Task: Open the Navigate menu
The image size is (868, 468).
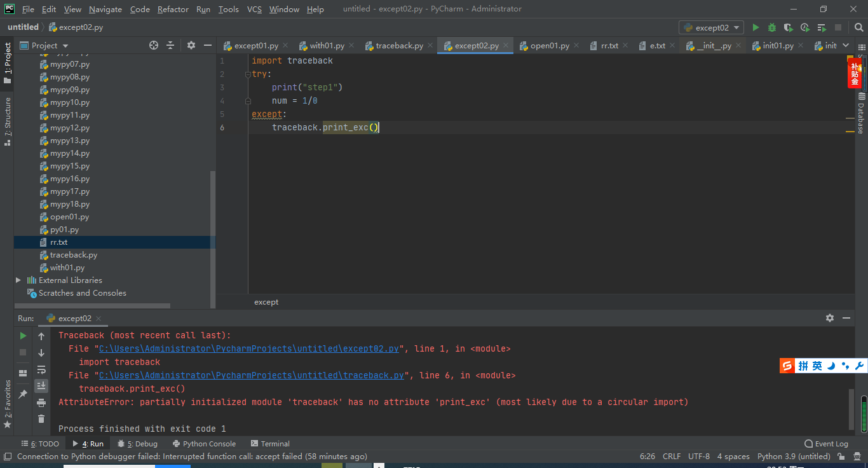Action: coord(105,9)
